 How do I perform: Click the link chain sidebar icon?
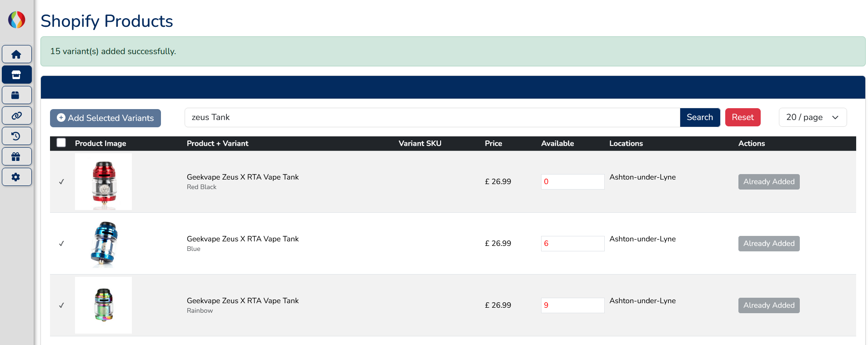pyautogui.click(x=16, y=115)
